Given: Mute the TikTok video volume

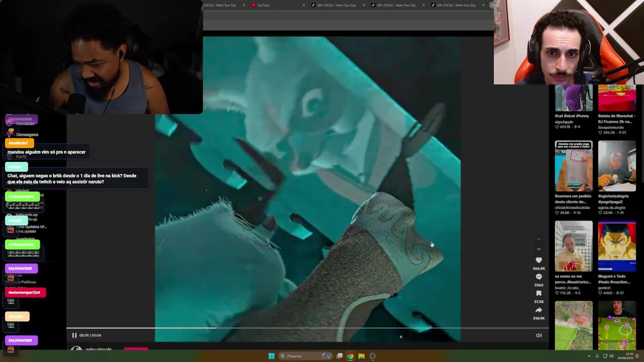Looking at the screenshot, I should tap(538, 335).
